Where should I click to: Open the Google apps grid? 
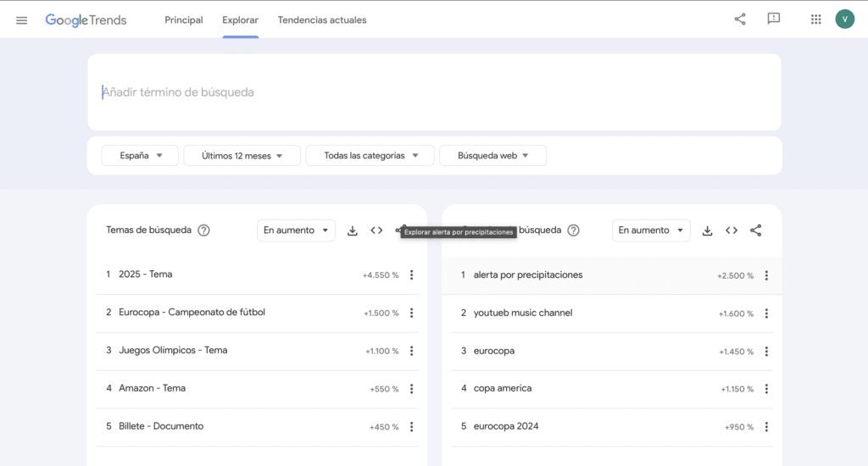pos(816,19)
